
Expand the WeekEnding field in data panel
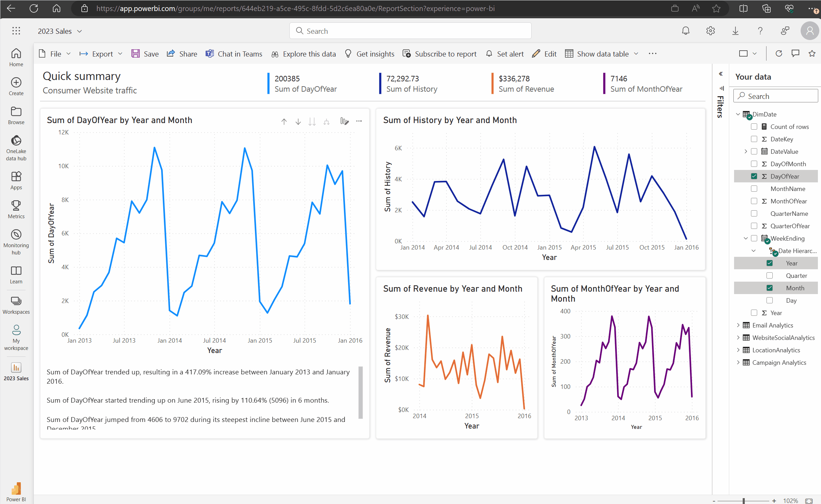coord(745,239)
